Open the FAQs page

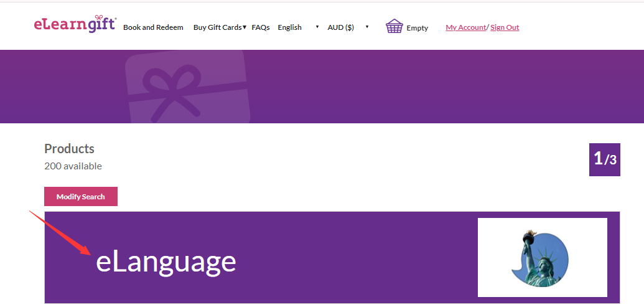261,27
